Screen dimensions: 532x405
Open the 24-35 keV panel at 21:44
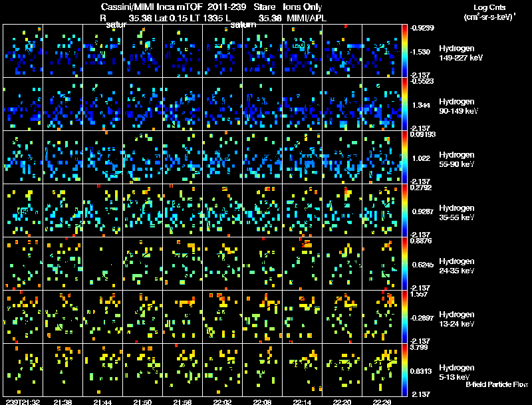(x=103, y=264)
